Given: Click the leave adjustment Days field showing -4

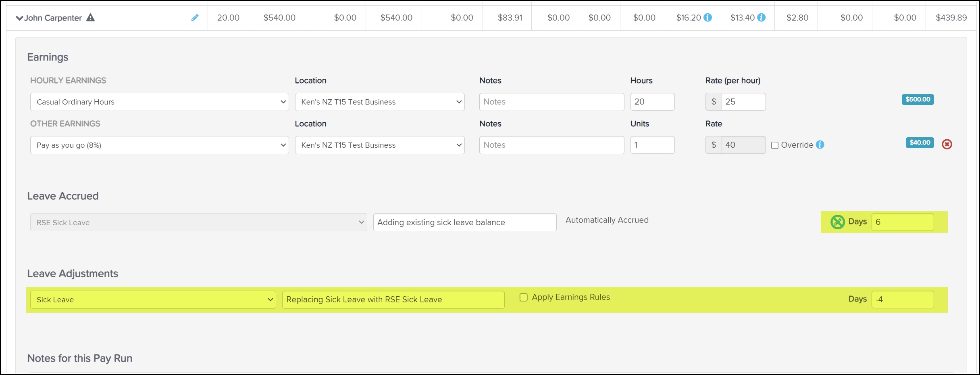Looking at the screenshot, I should 902,300.
